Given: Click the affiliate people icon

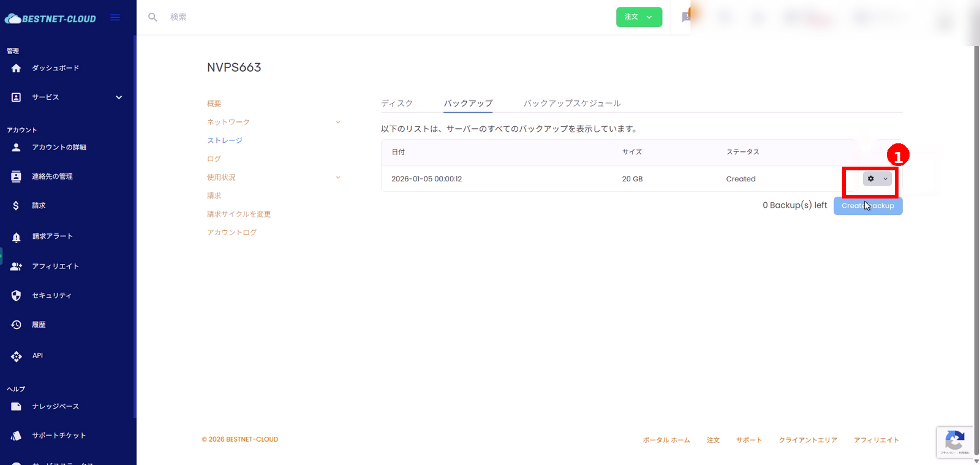Looking at the screenshot, I should click(x=17, y=267).
